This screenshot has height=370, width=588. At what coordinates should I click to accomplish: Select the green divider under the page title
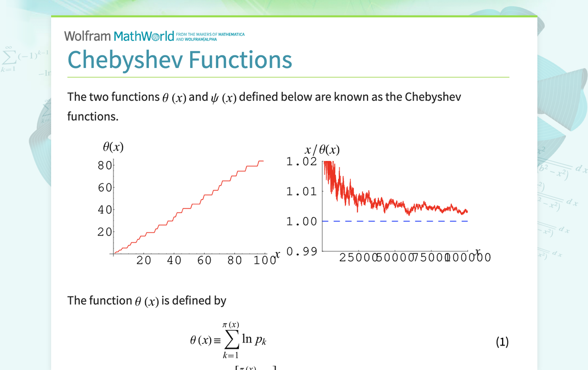coord(288,76)
